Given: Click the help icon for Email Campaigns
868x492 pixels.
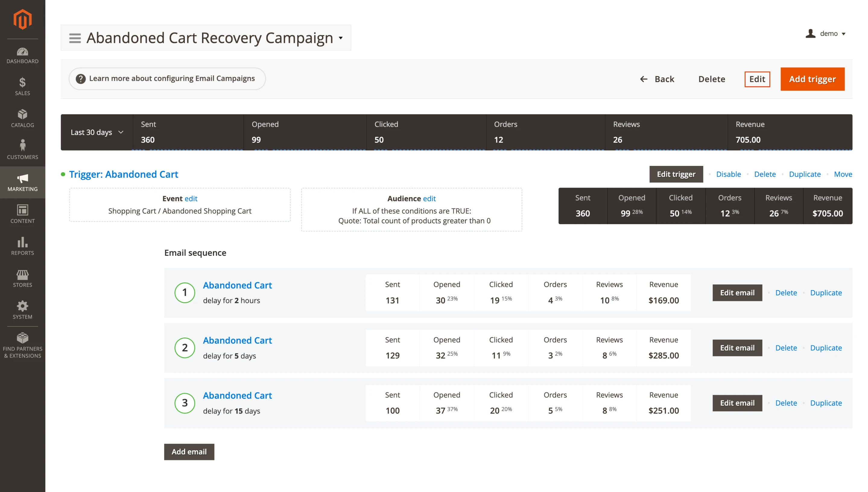Looking at the screenshot, I should point(81,78).
